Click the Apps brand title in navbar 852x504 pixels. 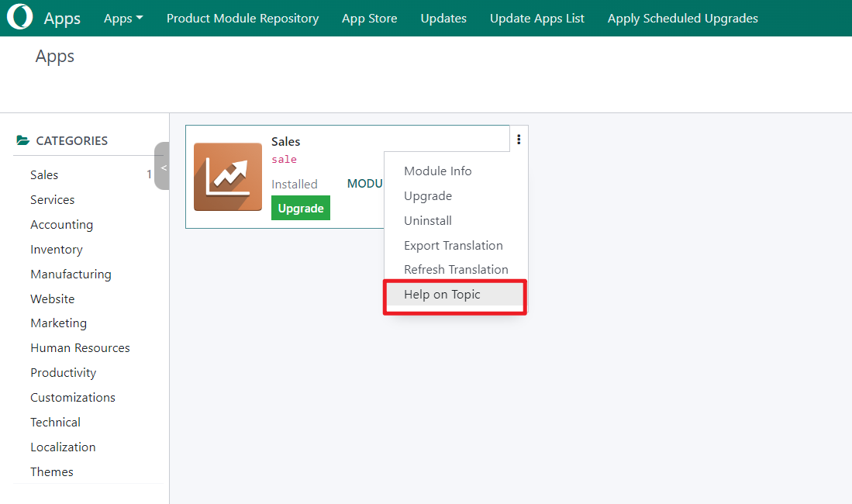(x=62, y=19)
